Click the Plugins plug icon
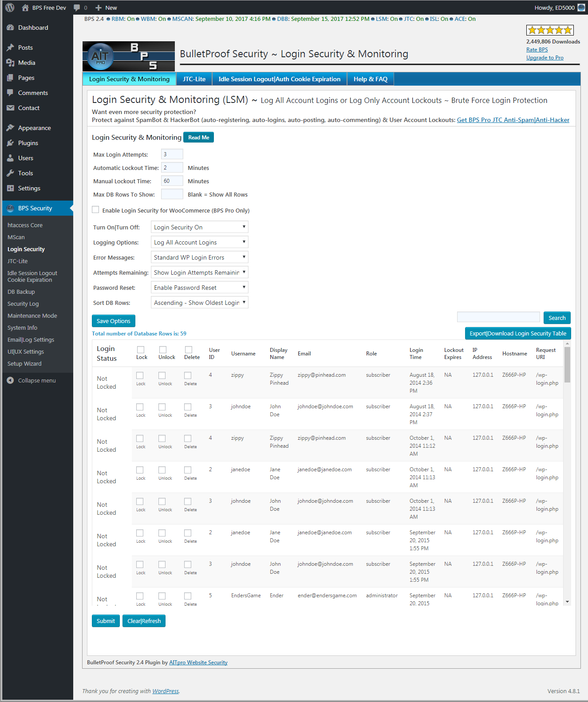The image size is (588, 702). pos(11,143)
